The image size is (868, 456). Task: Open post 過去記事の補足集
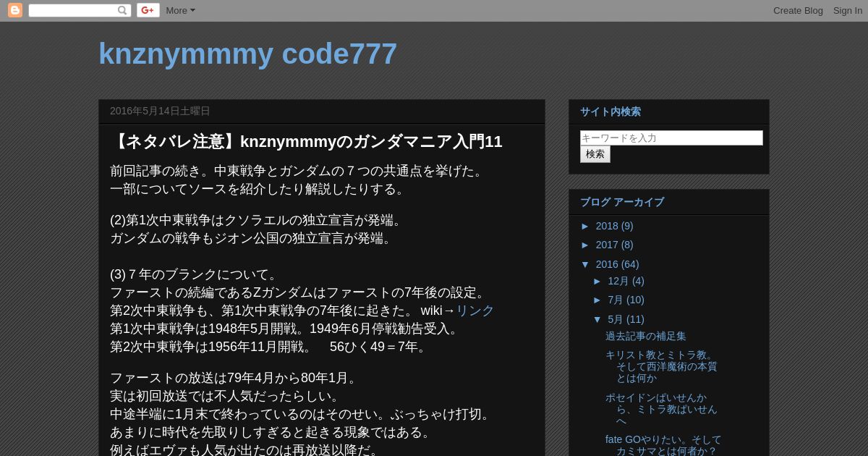pyautogui.click(x=646, y=336)
